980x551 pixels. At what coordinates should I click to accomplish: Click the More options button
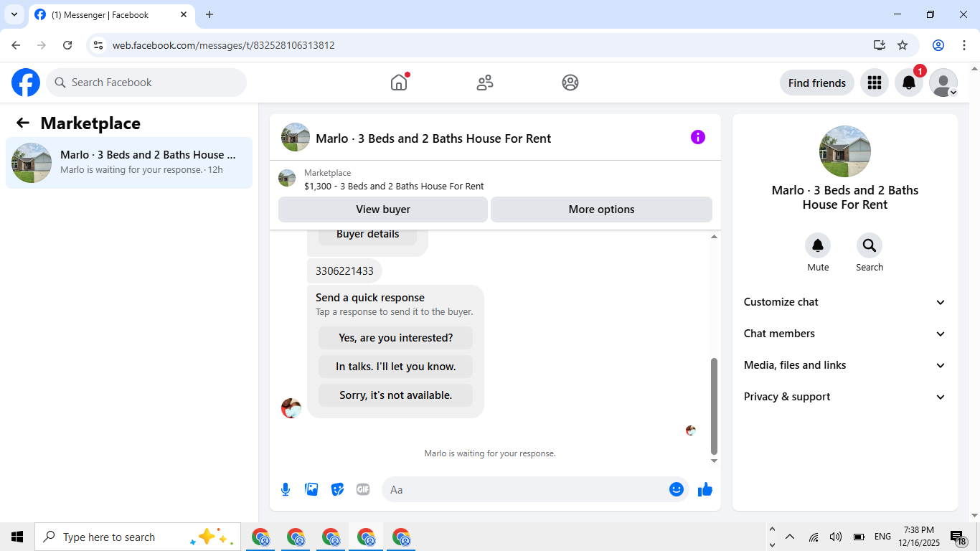pos(601,209)
